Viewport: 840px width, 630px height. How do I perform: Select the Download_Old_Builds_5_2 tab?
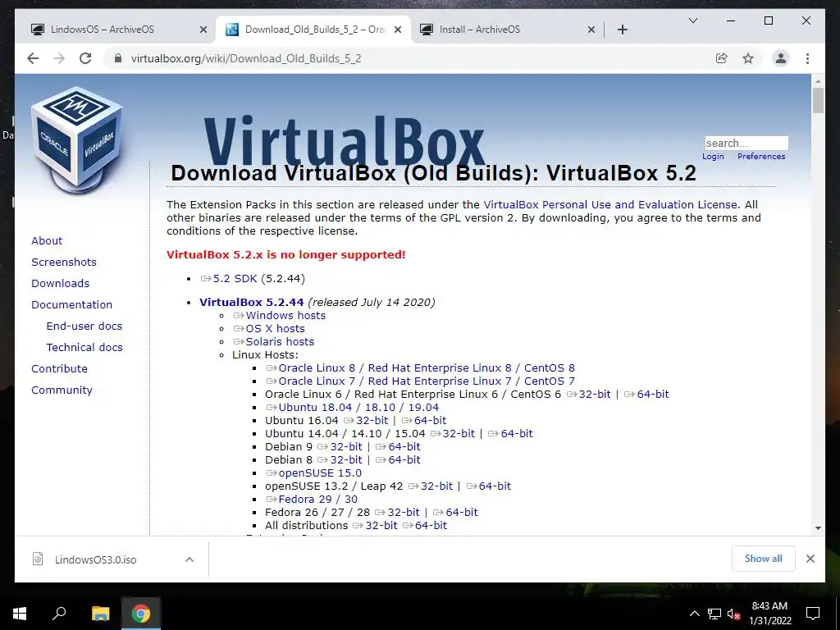(x=313, y=30)
